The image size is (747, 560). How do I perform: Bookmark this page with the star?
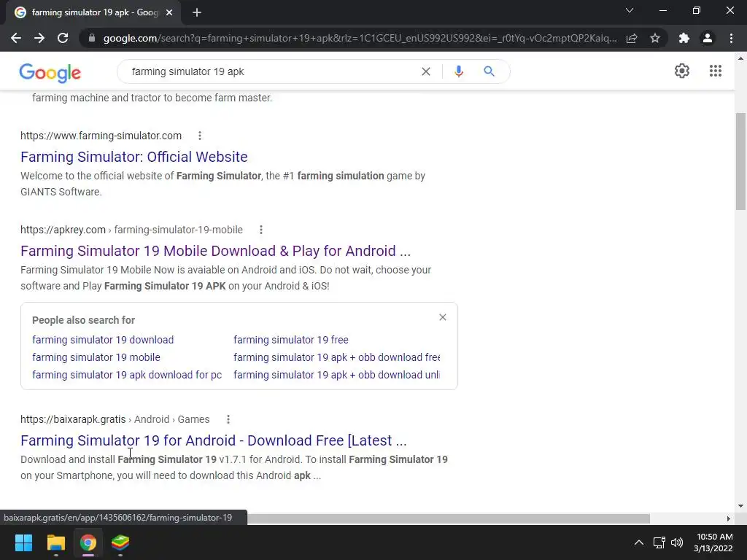pos(655,38)
